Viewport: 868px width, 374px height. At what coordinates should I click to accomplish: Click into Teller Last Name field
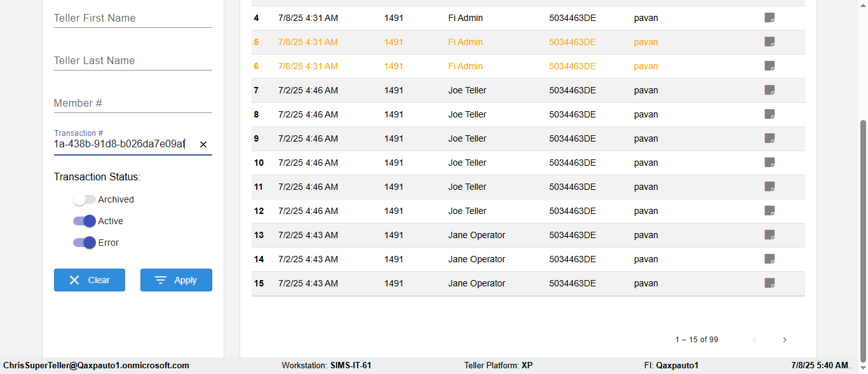(x=133, y=61)
